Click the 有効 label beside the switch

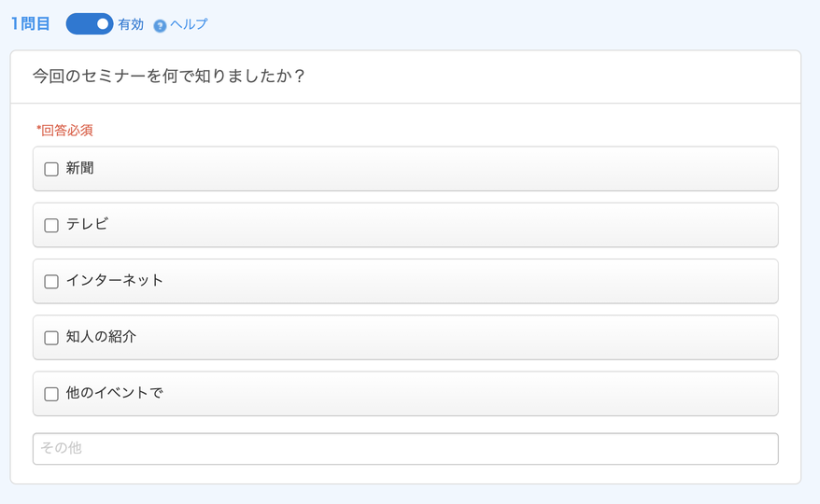(x=131, y=24)
